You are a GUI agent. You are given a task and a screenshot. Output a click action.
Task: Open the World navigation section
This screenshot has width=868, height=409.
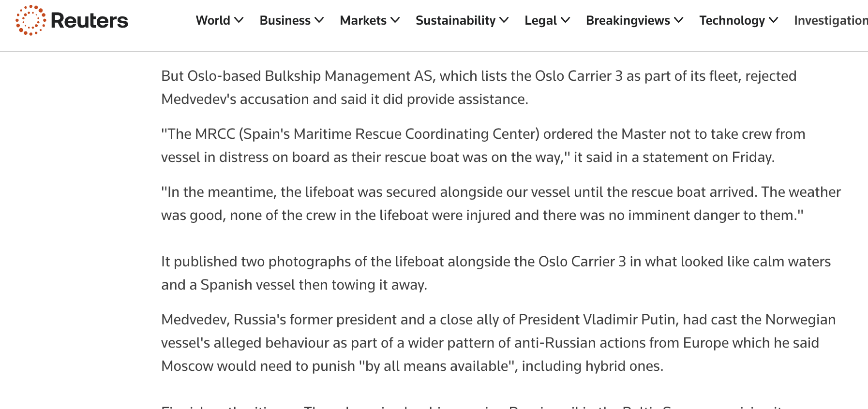click(x=213, y=20)
